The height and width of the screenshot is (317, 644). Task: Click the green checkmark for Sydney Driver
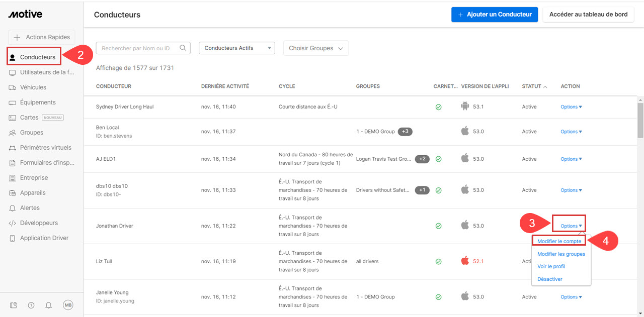tap(438, 107)
